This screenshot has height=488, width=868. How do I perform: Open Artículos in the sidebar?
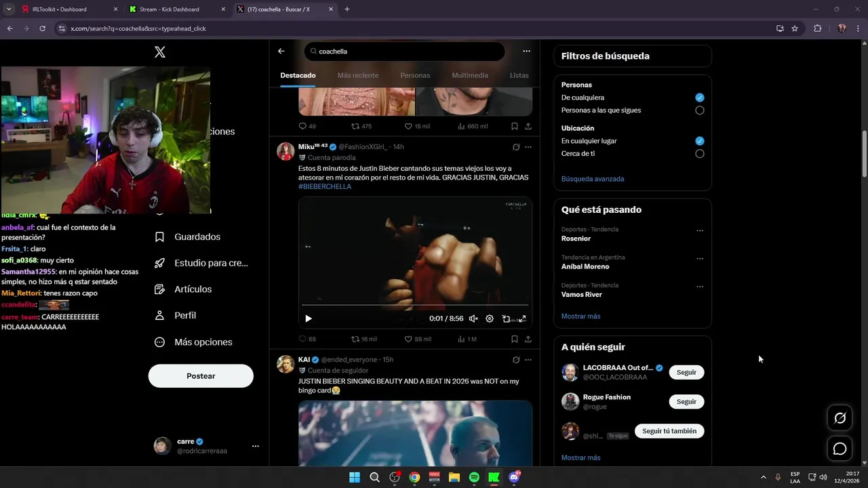click(183, 289)
